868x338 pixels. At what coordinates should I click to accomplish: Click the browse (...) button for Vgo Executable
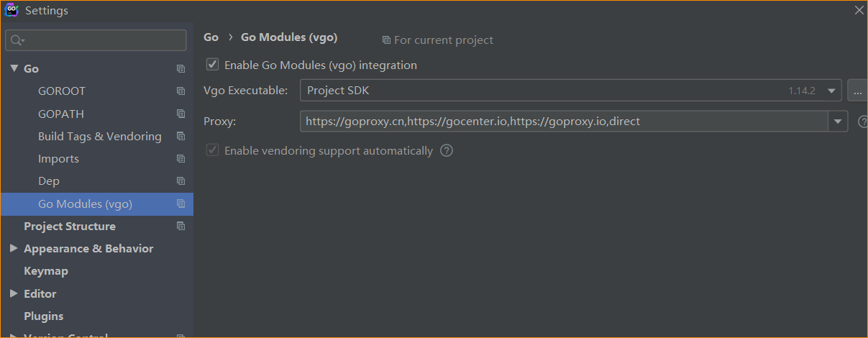coord(857,91)
